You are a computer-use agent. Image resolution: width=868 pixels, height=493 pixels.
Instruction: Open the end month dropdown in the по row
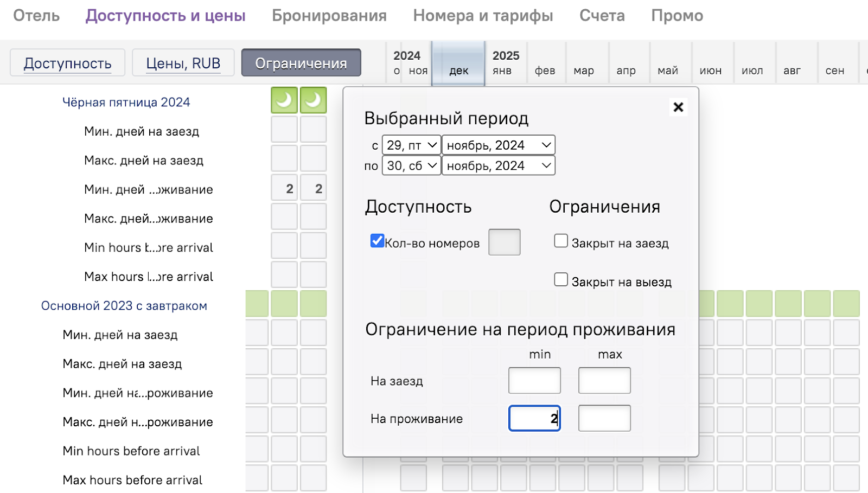(x=499, y=165)
